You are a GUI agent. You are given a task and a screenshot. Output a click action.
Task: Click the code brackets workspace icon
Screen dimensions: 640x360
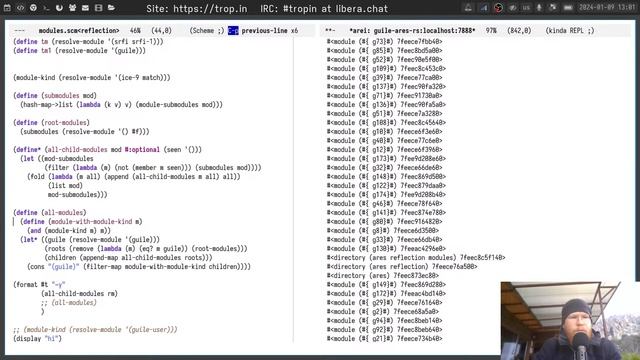pyautogui.click(x=20, y=8)
